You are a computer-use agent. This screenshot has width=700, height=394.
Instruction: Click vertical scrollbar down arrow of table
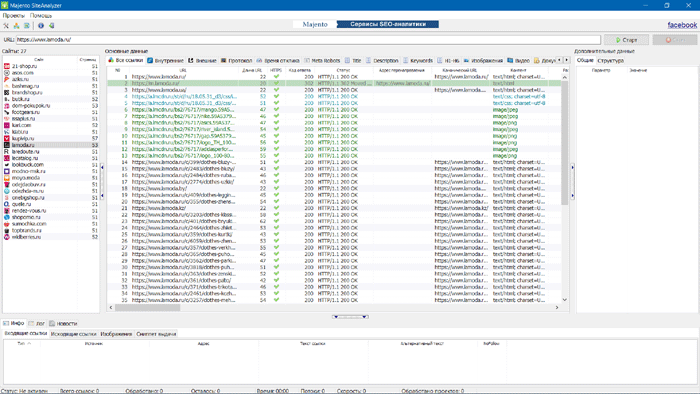565,300
